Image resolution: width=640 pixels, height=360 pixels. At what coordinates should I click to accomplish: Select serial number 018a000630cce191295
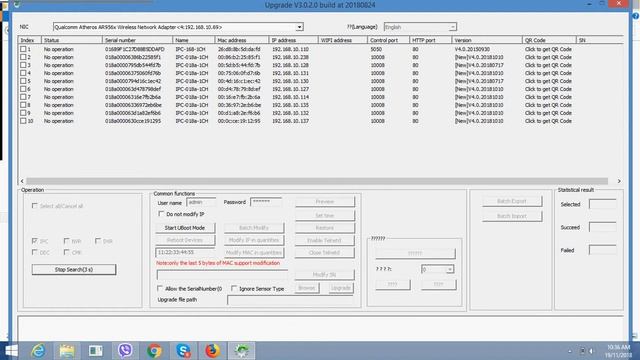click(x=133, y=121)
